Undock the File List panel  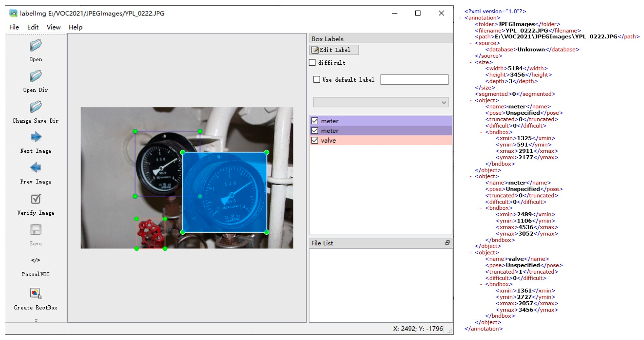click(x=447, y=243)
